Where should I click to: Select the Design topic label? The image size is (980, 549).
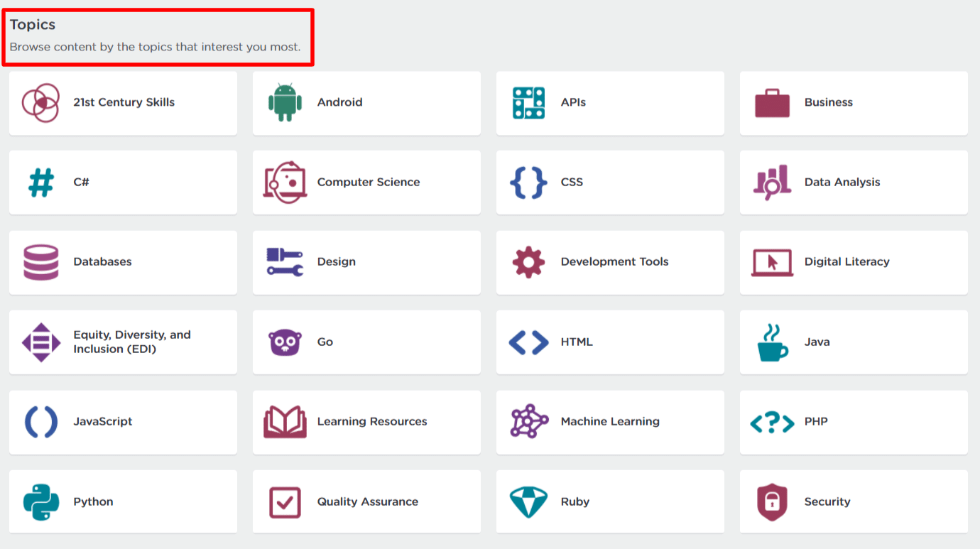[x=336, y=261]
